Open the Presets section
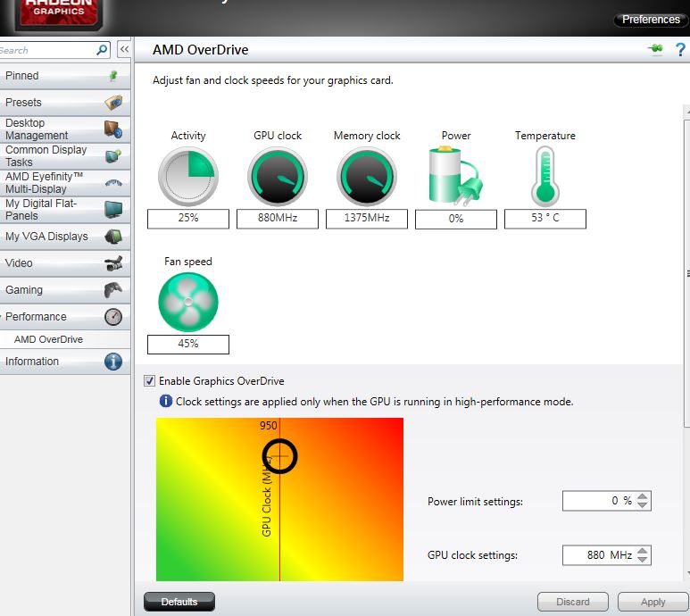Viewport: 690px width, 616px height. click(64, 103)
